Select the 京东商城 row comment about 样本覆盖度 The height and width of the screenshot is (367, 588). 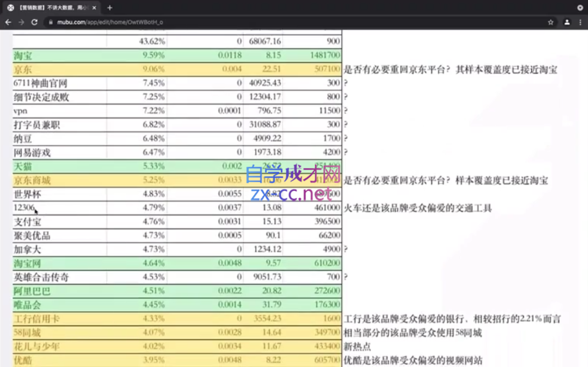(446, 181)
